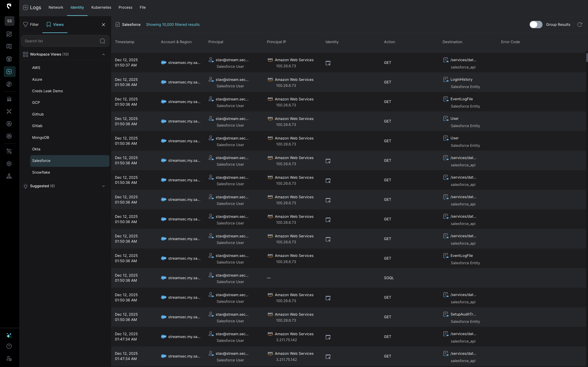
Task: Close the Views side panel
Action: pos(103,24)
